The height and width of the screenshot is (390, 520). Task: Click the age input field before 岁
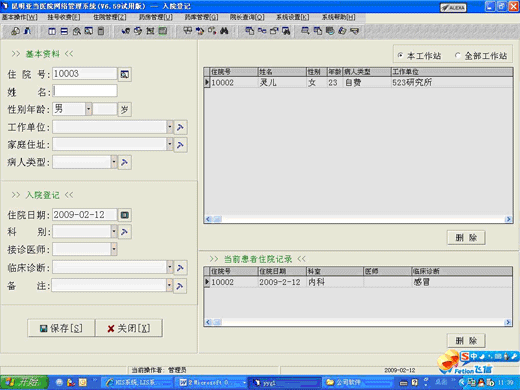click(105, 109)
